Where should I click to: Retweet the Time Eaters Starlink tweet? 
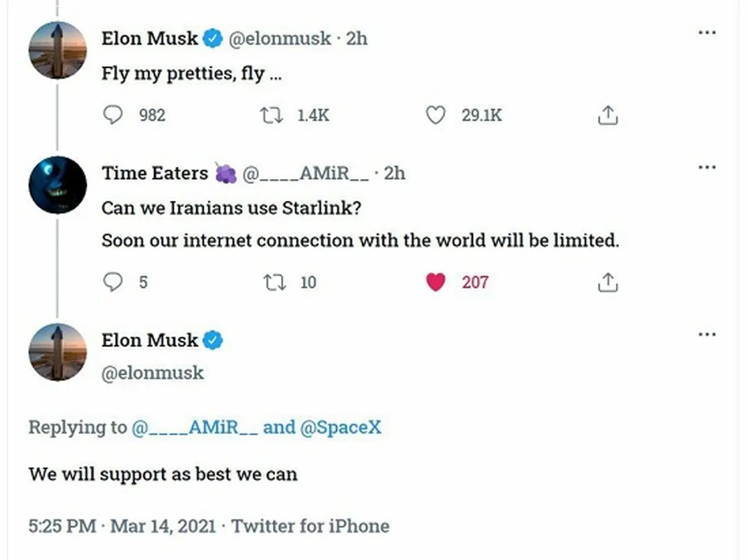[275, 282]
